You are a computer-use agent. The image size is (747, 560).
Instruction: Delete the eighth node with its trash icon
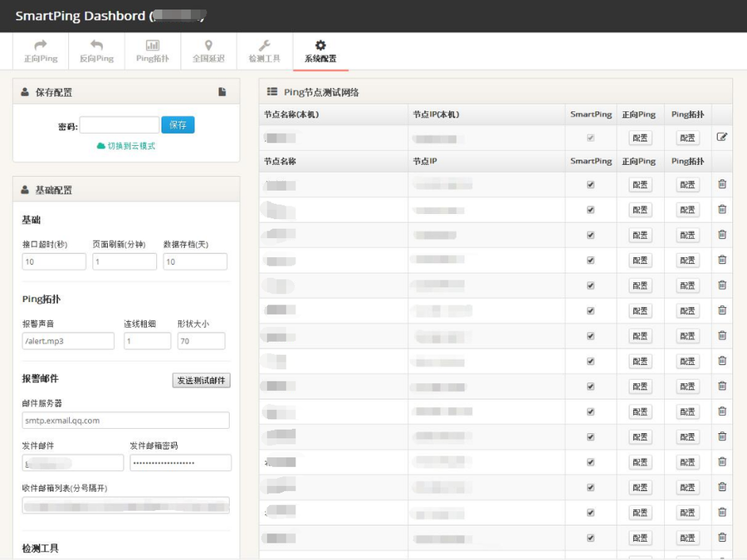722,361
